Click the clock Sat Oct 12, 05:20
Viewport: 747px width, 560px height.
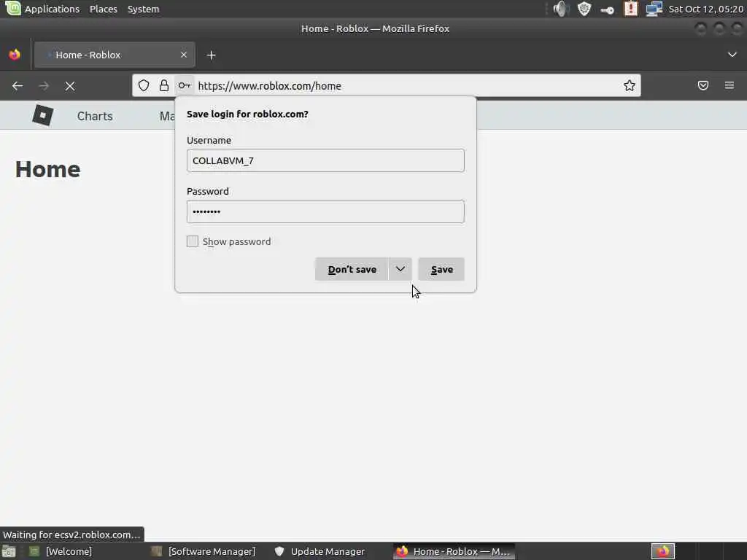[x=705, y=9]
